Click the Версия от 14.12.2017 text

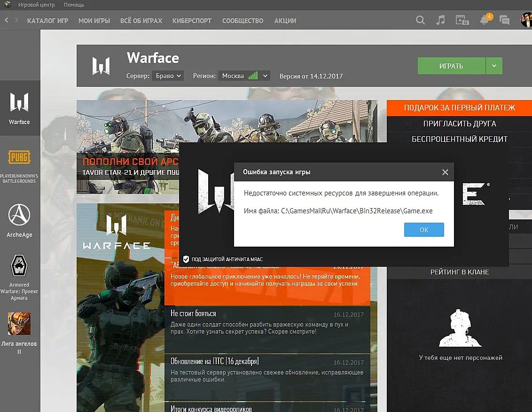pyautogui.click(x=311, y=76)
